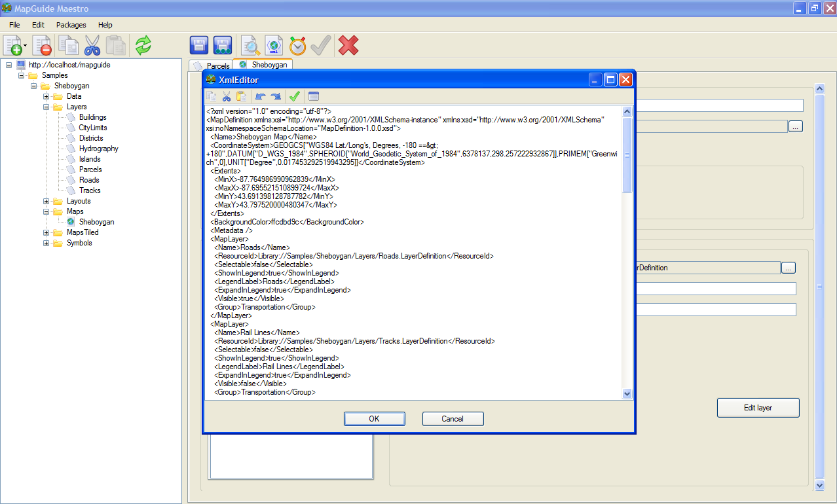837x504 pixels.
Task: Expand the Layouts folder
Action: (x=46, y=201)
